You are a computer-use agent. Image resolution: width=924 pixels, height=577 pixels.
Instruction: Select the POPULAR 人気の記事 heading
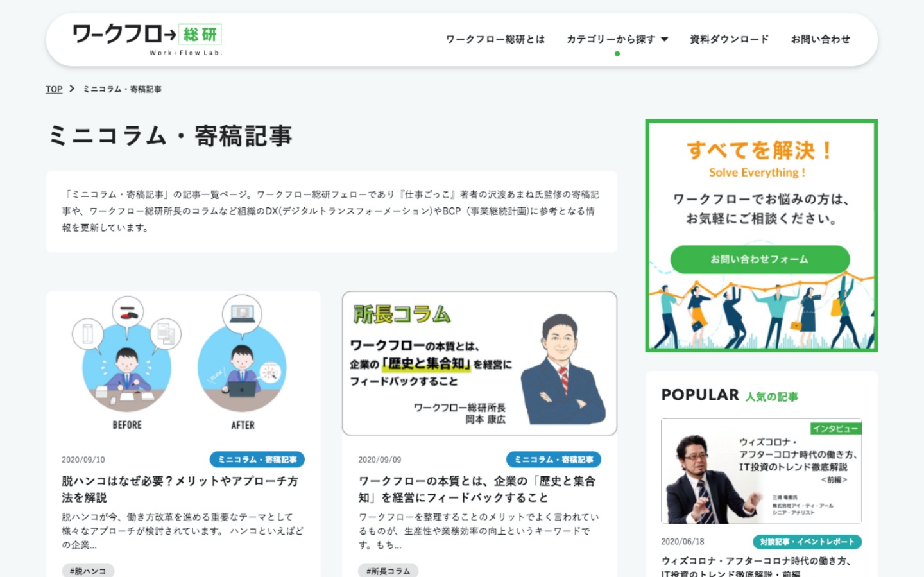(x=730, y=395)
